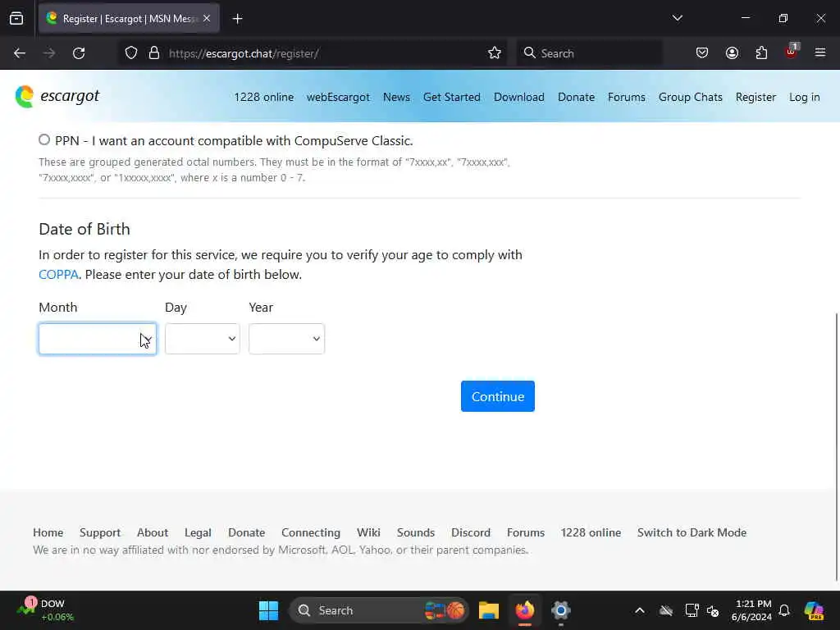
Task: Open the clock showing 1:21 PM
Action: click(x=752, y=610)
